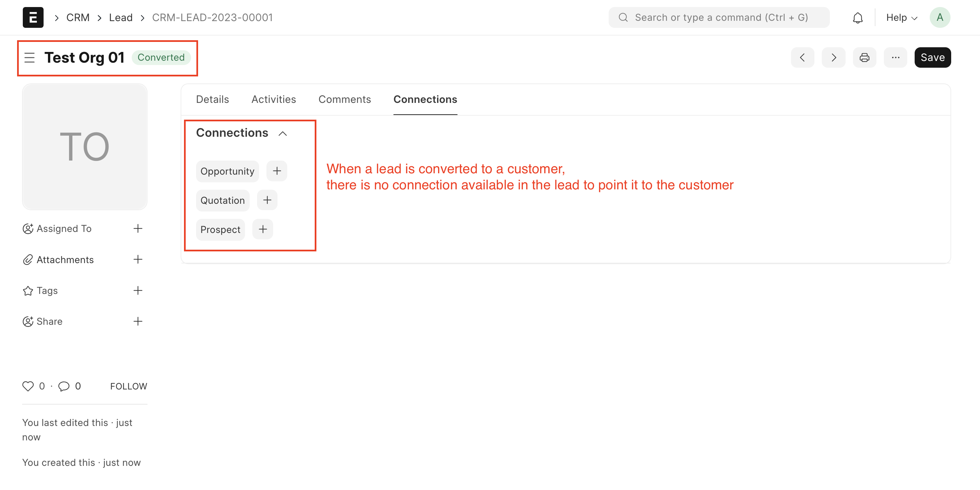The height and width of the screenshot is (490, 980).
Task: Add a new Opportunity connection with the plus icon
Action: pos(277,171)
